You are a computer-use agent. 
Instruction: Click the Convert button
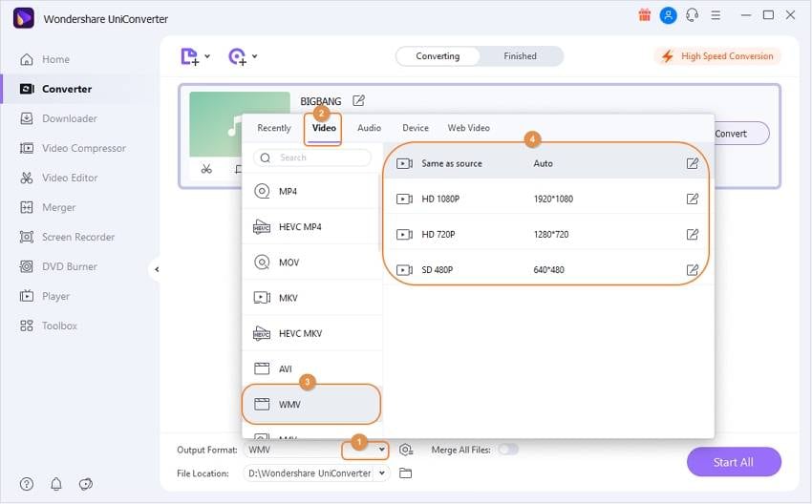(740, 134)
